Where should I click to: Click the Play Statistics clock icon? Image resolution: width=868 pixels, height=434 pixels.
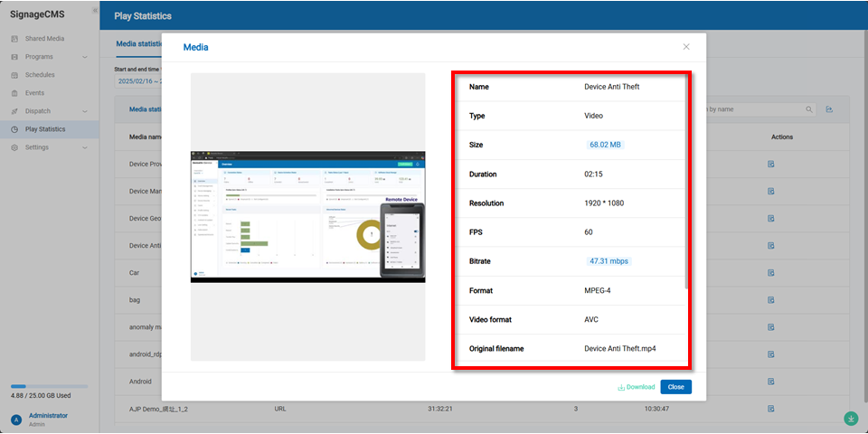(x=15, y=129)
